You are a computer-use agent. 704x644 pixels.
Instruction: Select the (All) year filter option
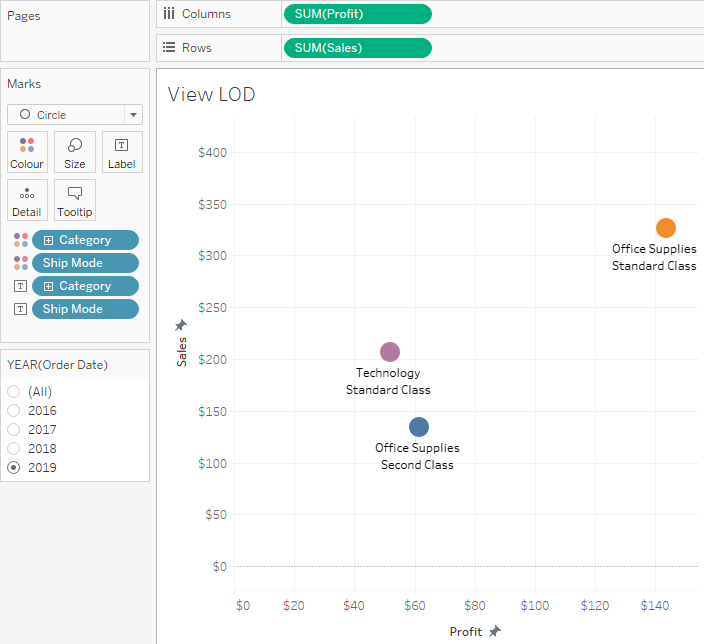point(14,392)
